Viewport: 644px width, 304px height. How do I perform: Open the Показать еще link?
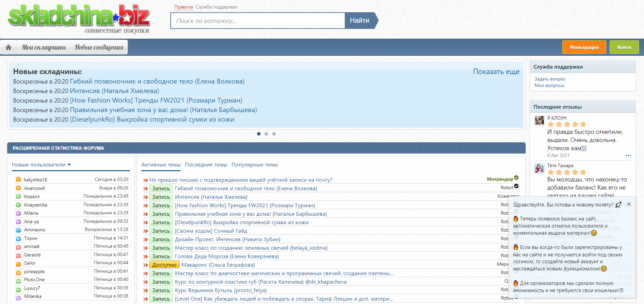click(x=496, y=72)
